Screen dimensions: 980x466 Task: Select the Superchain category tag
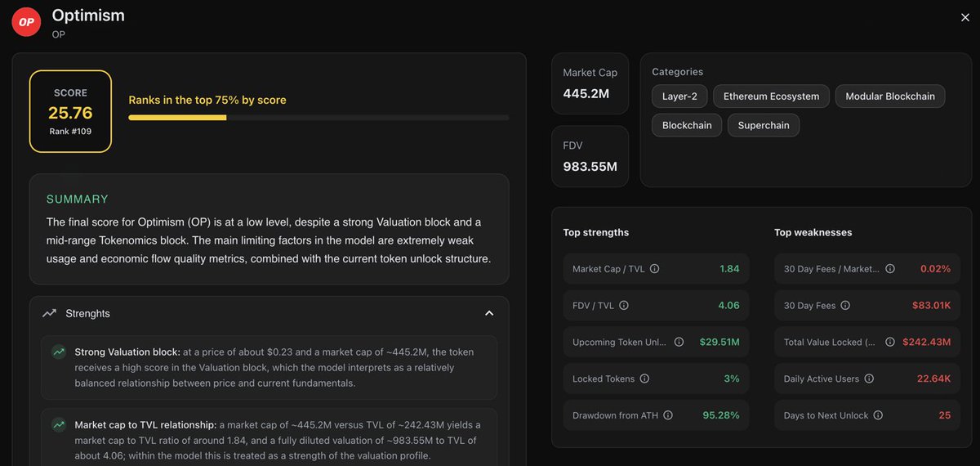[764, 126]
